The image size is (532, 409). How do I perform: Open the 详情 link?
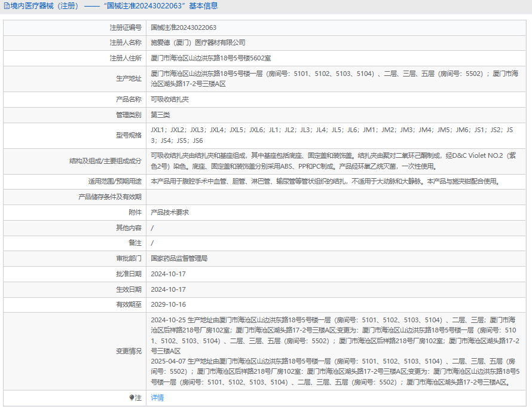[157, 398]
